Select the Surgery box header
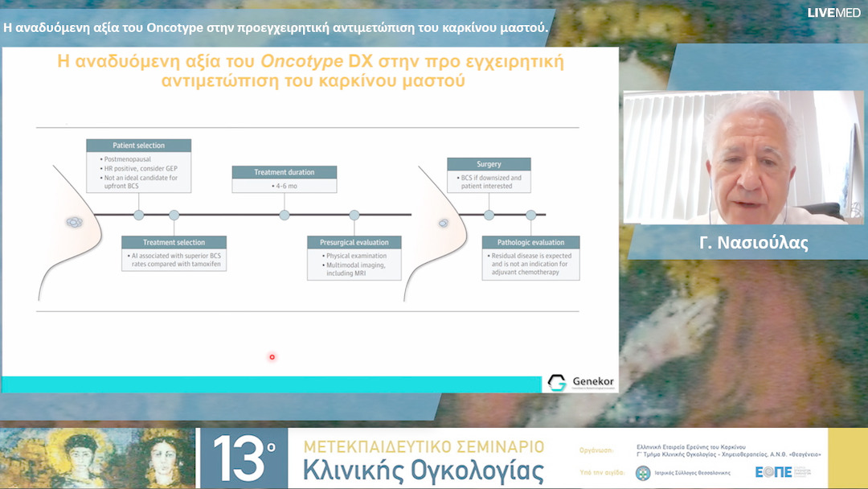Viewport: 868px width, 489px height. (489, 164)
